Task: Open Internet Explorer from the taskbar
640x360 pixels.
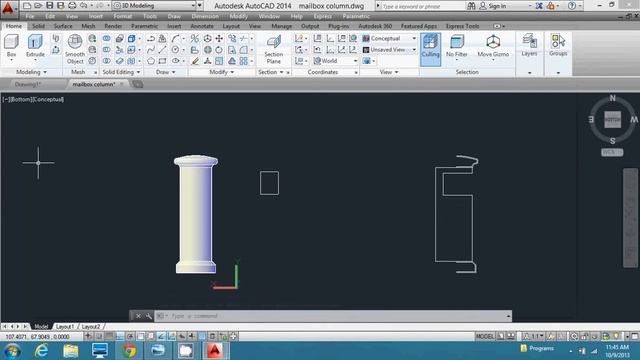Action: (41, 351)
